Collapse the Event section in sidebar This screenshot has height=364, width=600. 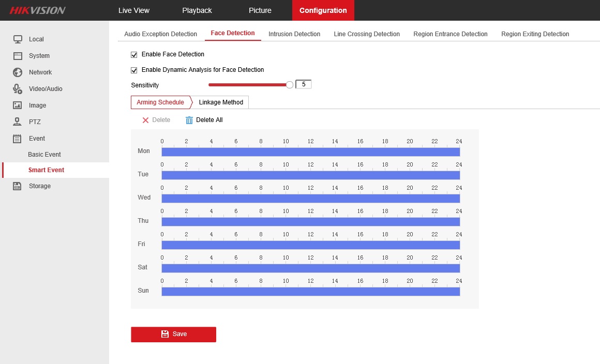click(37, 139)
